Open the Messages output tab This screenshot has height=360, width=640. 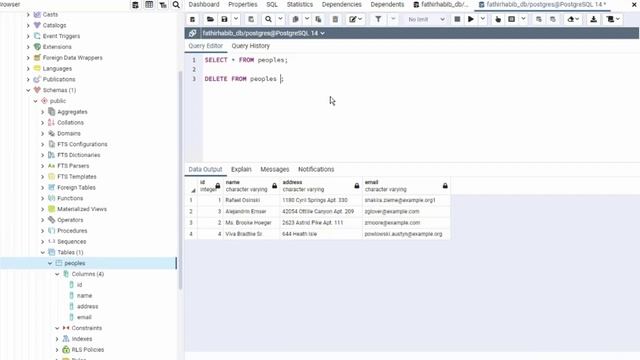[275, 169]
